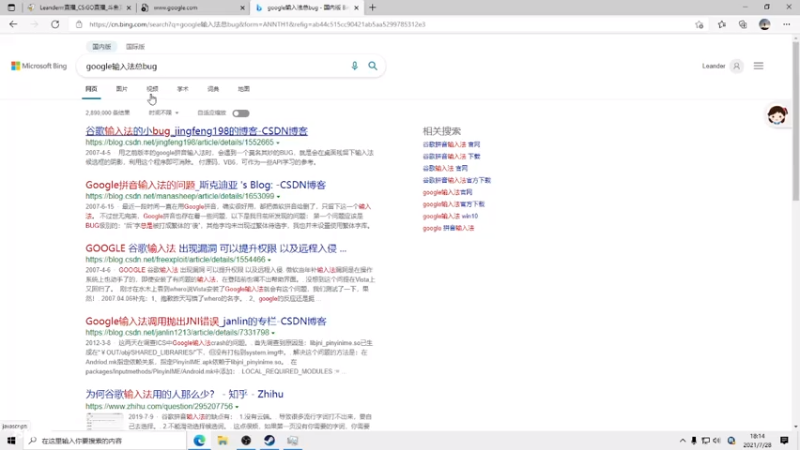Expand arrow next to zhihu.com URL
The width and height of the screenshot is (800, 450).
237,407
